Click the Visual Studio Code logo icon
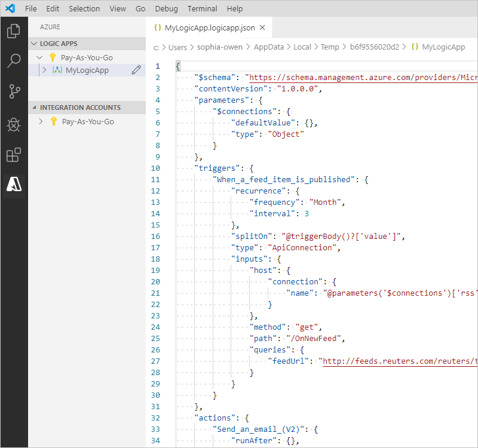The width and height of the screenshot is (478, 448). point(10,8)
